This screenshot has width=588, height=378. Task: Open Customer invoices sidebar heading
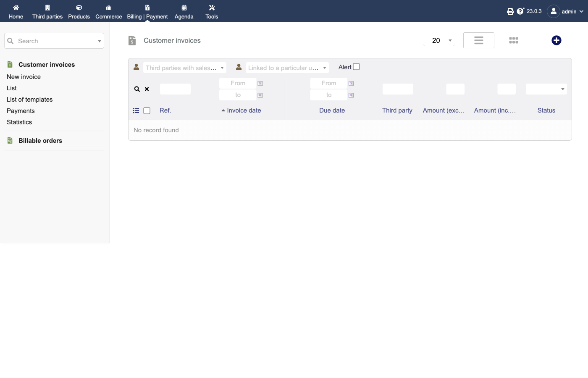47,65
